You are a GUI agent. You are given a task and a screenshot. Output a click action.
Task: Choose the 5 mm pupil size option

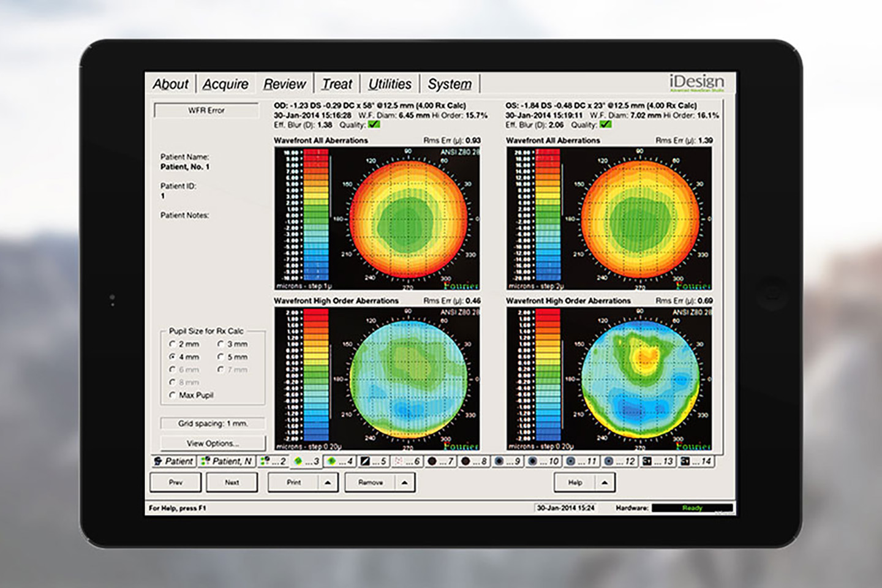pos(221,357)
